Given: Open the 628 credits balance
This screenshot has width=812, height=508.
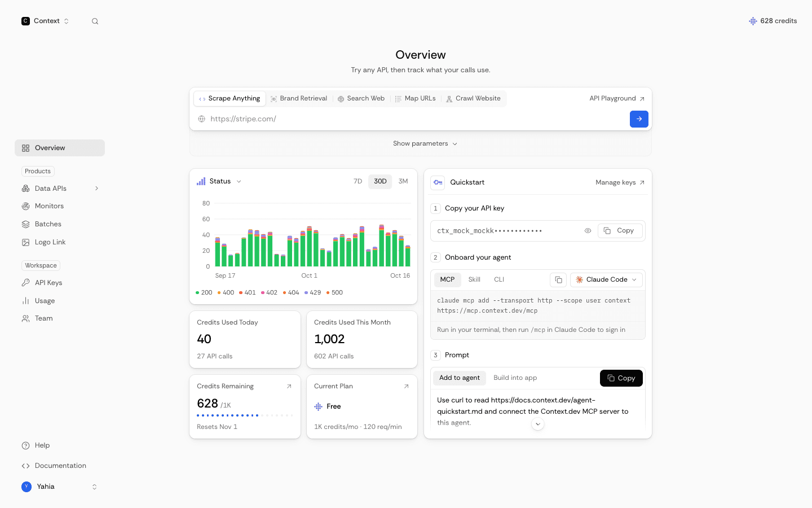Looking at the screenshot, I should pos(773,21).
